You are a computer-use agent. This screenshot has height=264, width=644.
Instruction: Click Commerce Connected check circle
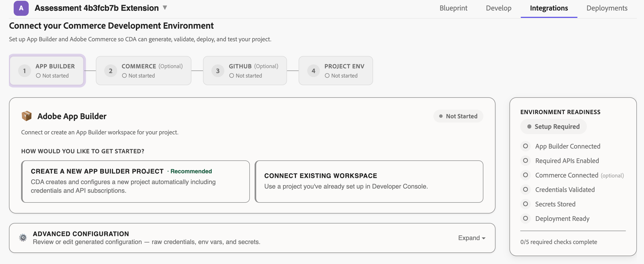point(526,175)
